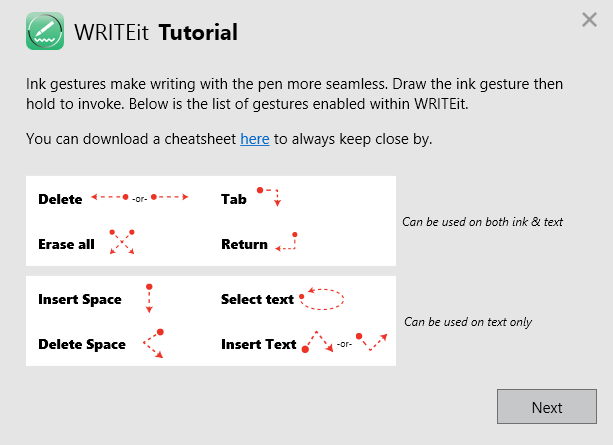Click the 'Select text' gesture label
The image size is (613, 445).
point(257,299)
